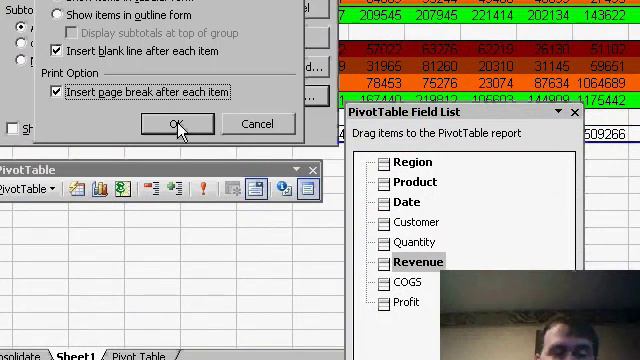Click the field icon beside Region
Image resolution: width=640 pixels, height=360 pixels.
384,164
